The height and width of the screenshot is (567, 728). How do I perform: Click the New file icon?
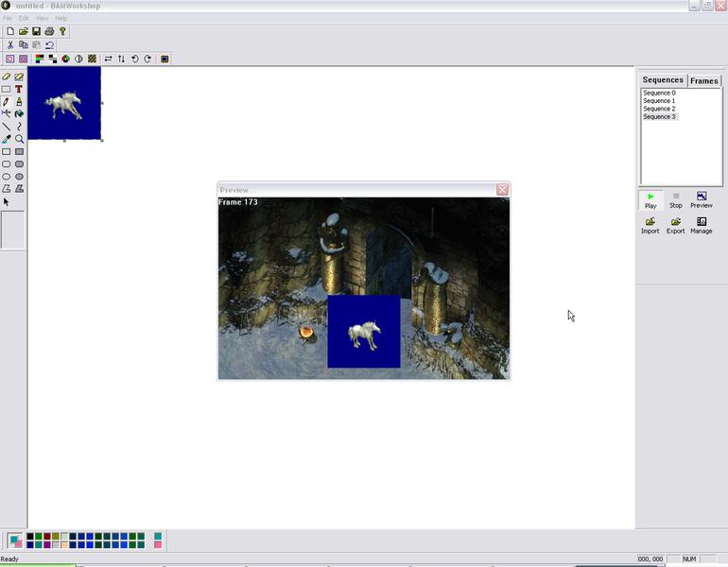(x=10, y=31)
